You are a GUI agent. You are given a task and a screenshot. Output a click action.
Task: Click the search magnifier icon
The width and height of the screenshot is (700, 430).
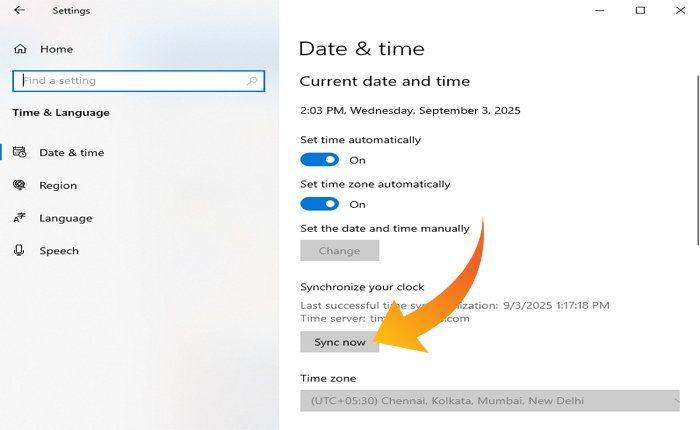(x=252, y=81)
